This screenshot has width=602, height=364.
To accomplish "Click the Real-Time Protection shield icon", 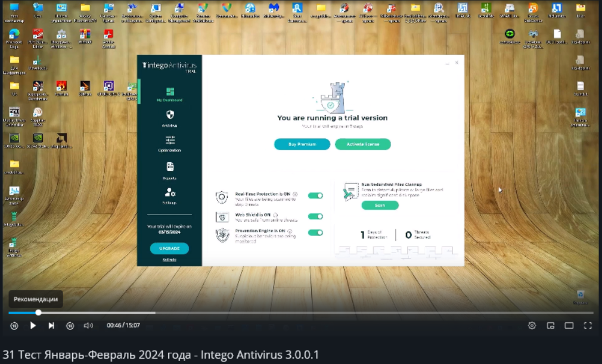I will tap(222, 198).
